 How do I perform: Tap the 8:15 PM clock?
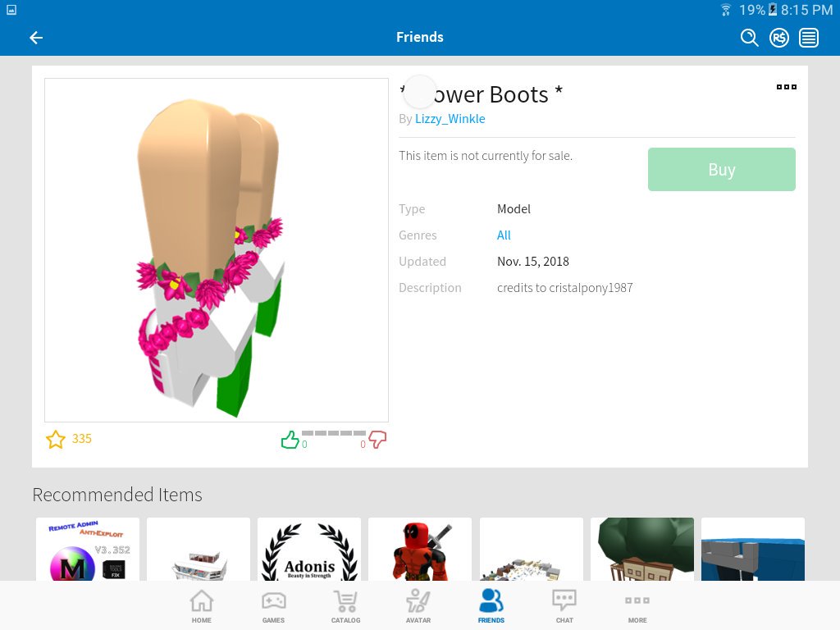click(807, 10)
